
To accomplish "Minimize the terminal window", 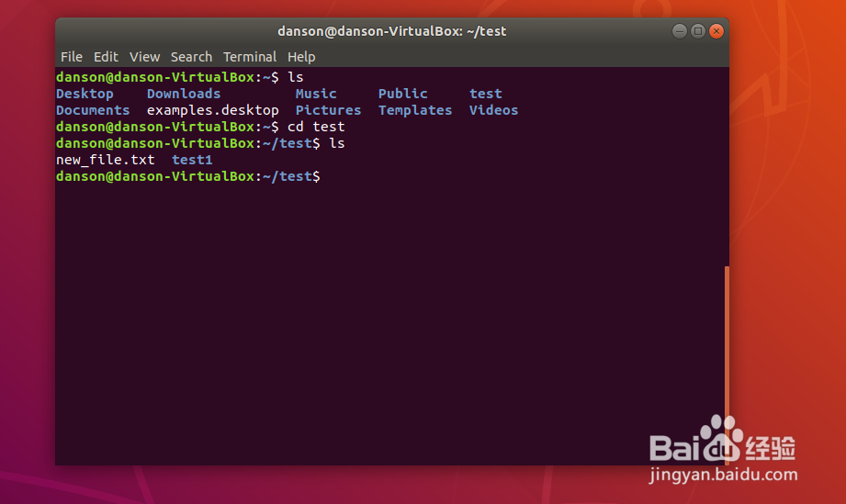I will pos(680,31).
